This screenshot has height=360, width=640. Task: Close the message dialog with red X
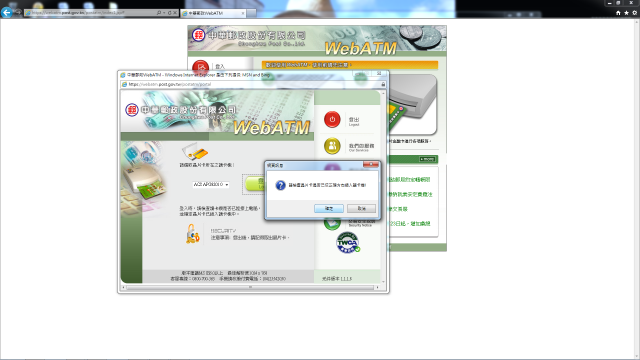point(371,164)
